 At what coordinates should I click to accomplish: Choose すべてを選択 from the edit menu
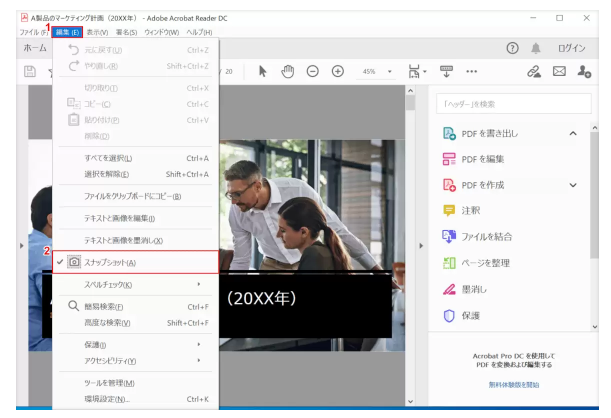[135, 158]
